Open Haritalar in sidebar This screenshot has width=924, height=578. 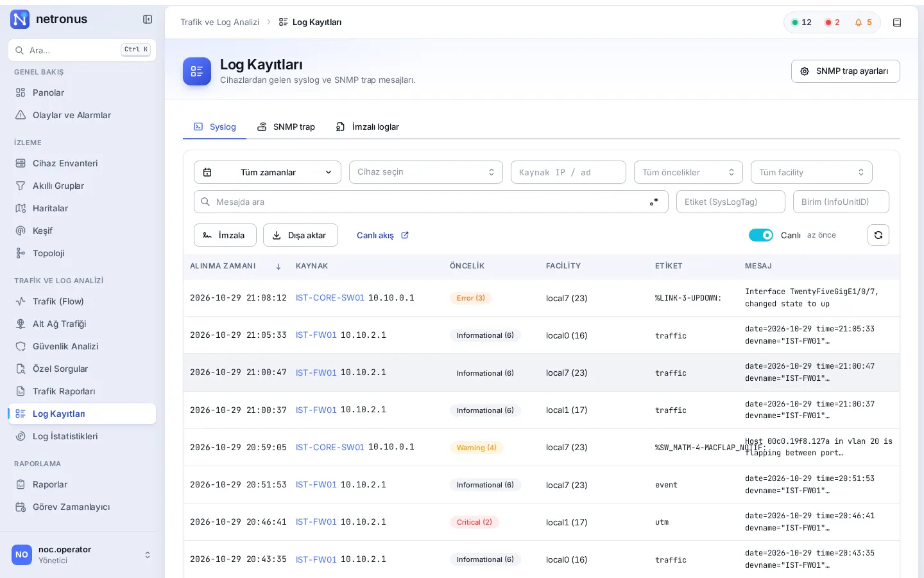(82, 208)
